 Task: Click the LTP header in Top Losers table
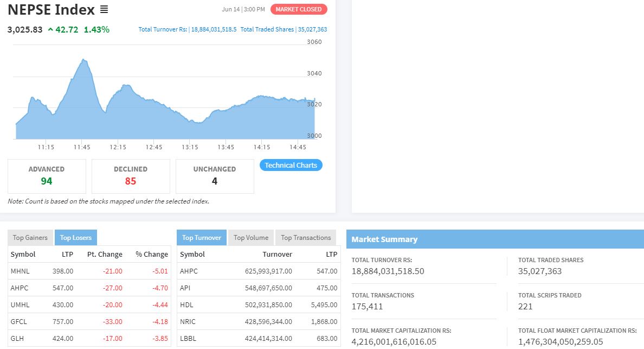tap(67, 255)
